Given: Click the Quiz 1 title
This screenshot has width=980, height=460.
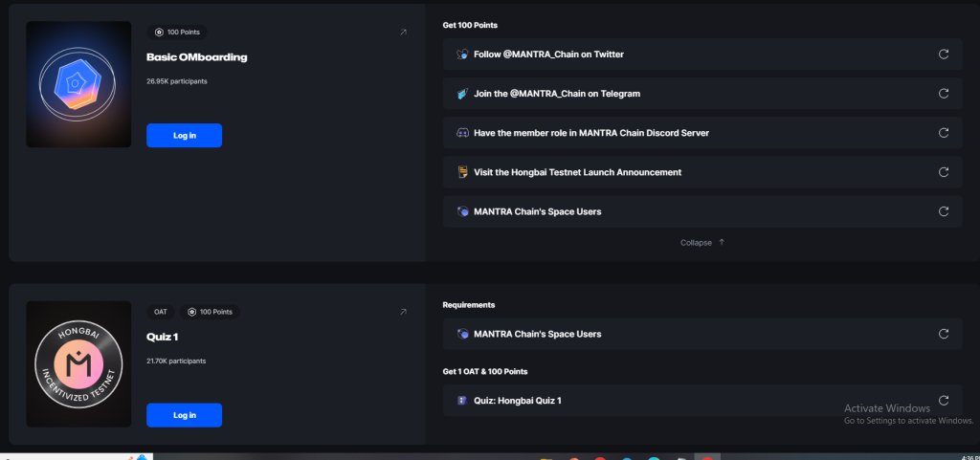Looking at the screenshot, I should click(x=163, y=337).
